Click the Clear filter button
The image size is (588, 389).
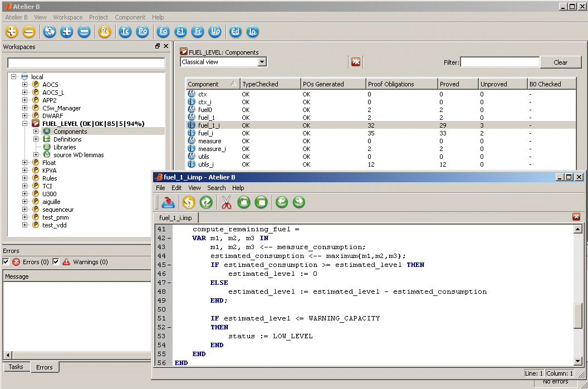[560, 62]
